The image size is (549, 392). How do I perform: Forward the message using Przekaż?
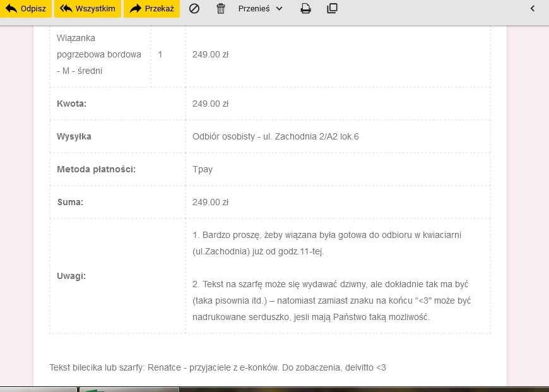(x=152, y=9)
